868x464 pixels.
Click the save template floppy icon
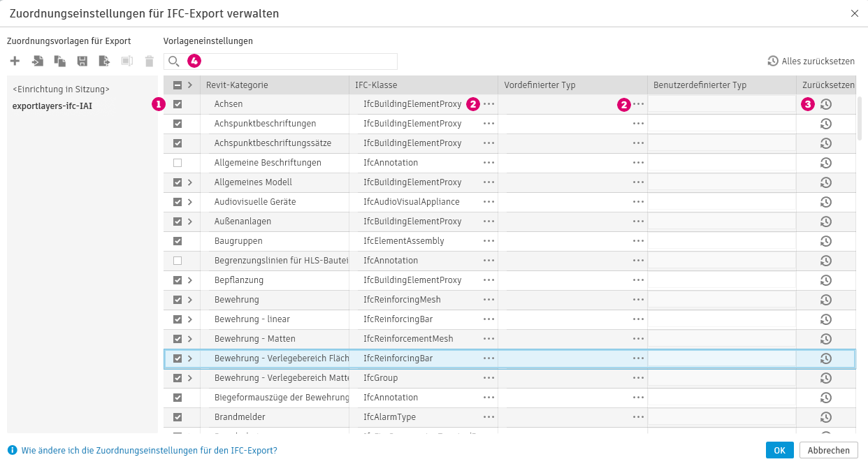(x=82, y=61)
